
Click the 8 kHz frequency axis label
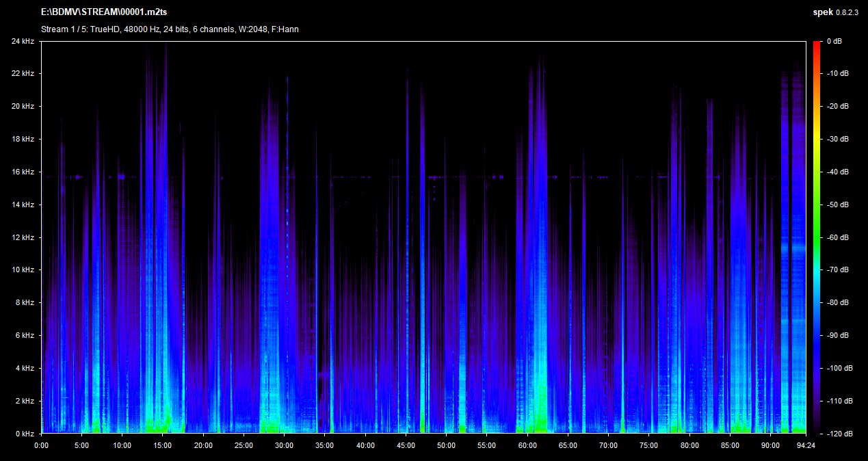point(25,302)
